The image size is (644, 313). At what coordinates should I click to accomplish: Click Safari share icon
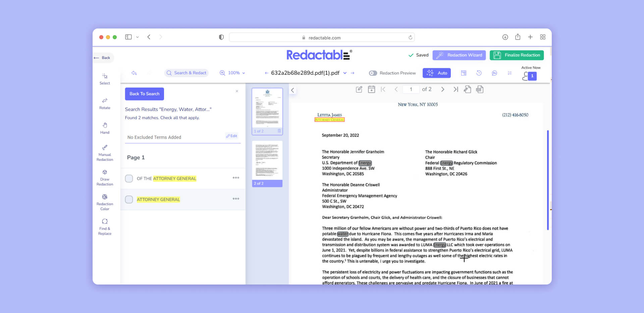[518, 37]
